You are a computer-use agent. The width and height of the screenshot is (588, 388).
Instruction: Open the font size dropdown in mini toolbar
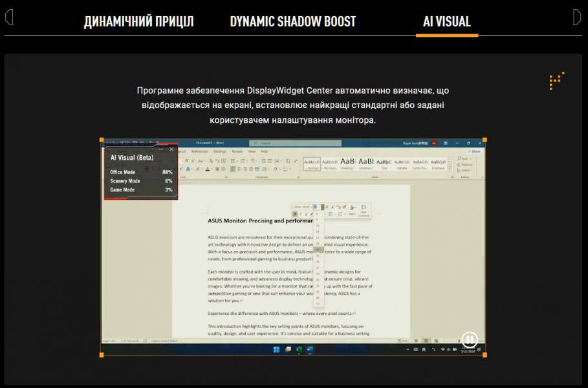[x=316, y=207]
